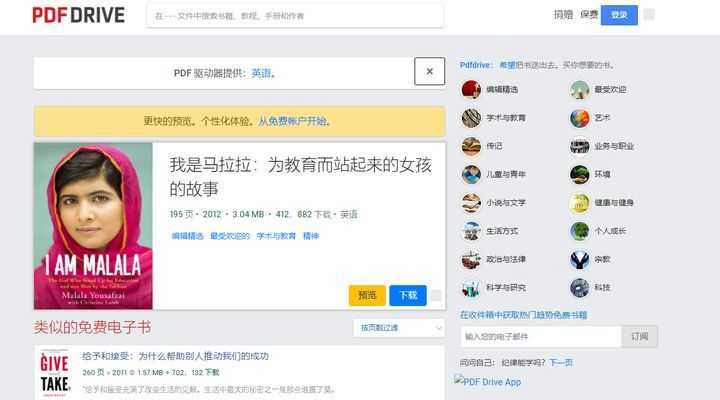Click the 英语 language link
Viewport: 720px width, 400px height.
261,73
